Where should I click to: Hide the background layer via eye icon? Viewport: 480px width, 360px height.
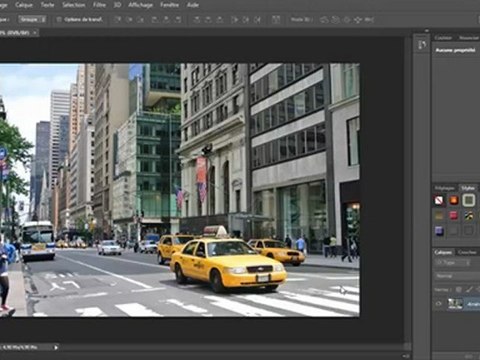[x=438, y=303]
